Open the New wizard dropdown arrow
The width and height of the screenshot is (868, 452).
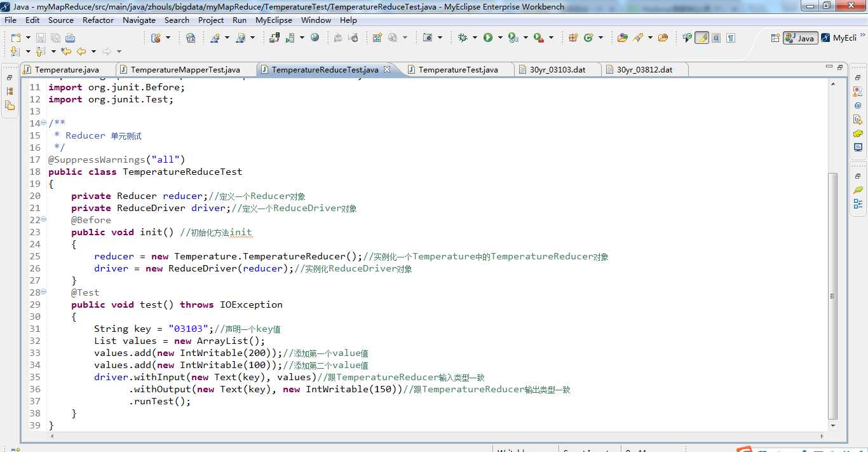coord(27,38)
